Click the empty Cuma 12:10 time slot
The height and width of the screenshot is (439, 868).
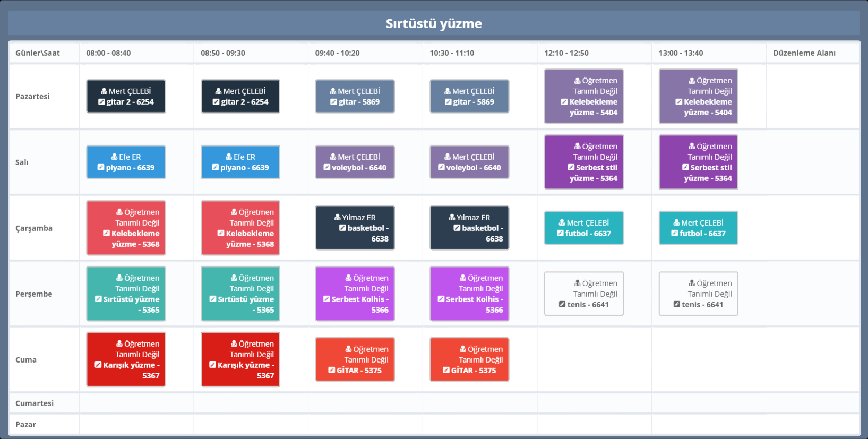click(594, 360)
